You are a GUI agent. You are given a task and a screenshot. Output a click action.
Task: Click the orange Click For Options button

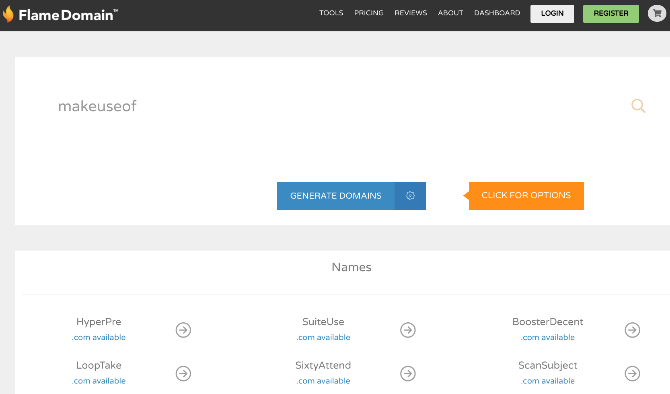point(526,196)
